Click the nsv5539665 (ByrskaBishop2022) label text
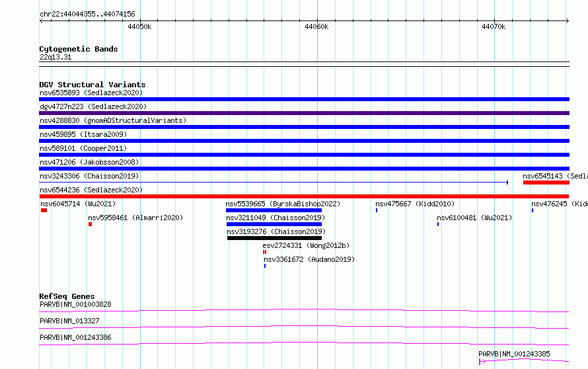Screen dimensions: 588x369 (x=283, y=204)
